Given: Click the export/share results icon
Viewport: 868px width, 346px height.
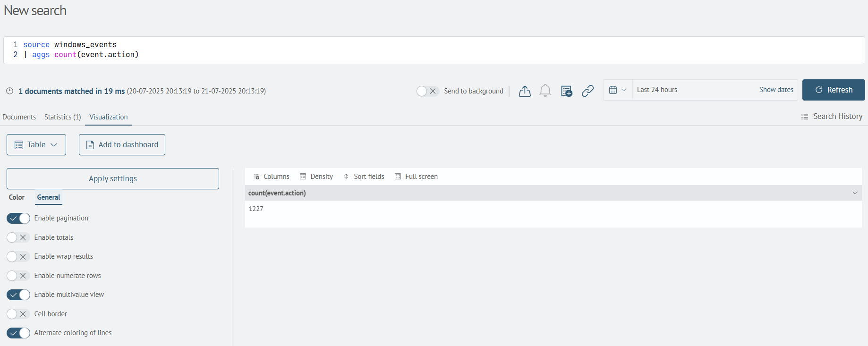Looking at the screenshot, I should coord(525,91).
